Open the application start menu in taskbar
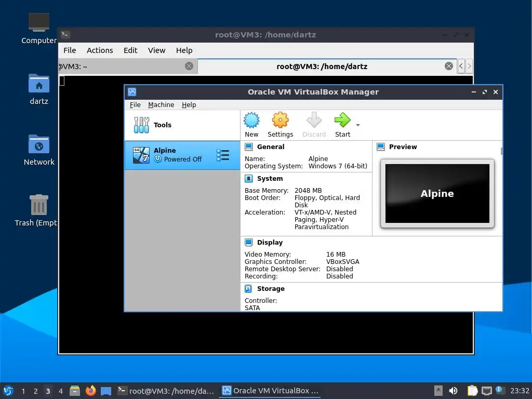532x399 pixels. tap(8, 391)
